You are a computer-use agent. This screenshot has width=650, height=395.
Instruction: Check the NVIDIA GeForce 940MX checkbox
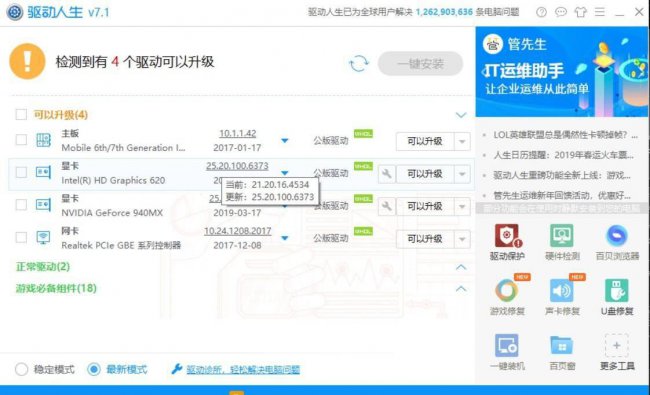tap(21, 204)
